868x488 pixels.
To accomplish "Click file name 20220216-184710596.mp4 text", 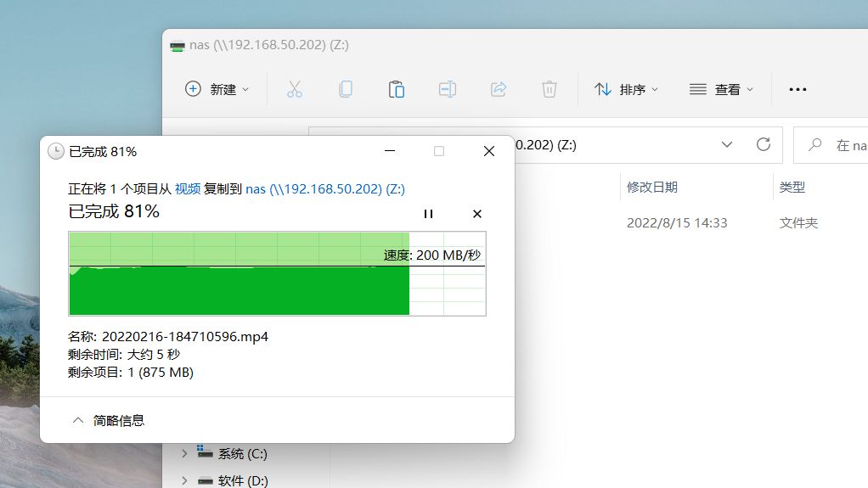I will pos(185,336).
